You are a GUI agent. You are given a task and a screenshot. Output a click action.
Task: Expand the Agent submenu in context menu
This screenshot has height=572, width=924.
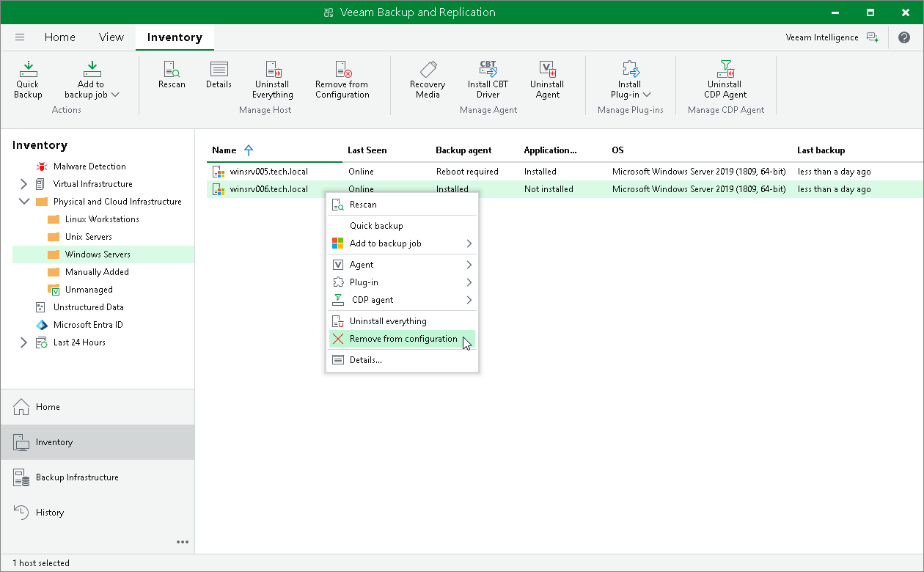pos(469,265)
